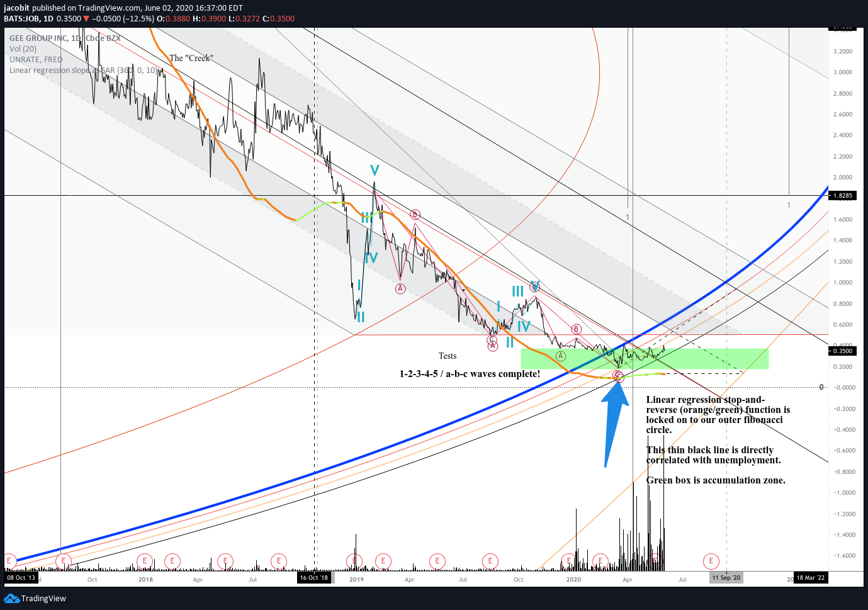
Task: Click the 2.0000 tick on price axis
Action: pos(843,178)
